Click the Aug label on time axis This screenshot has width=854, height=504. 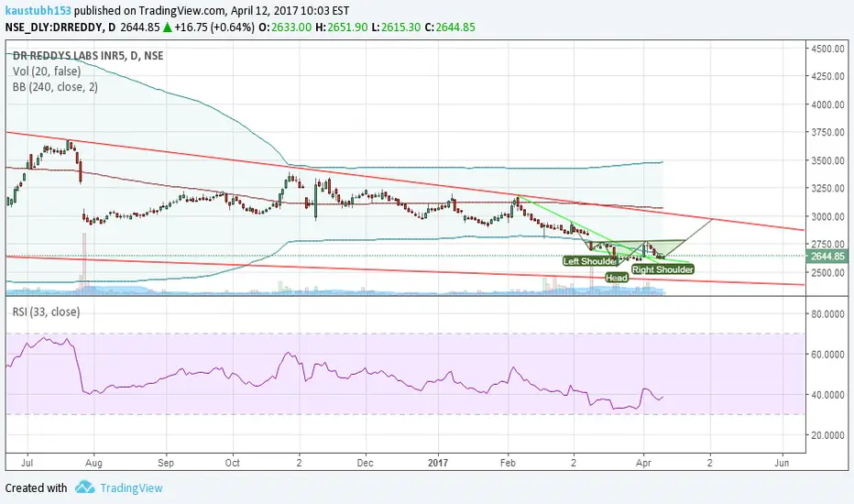tap(93, 463)
